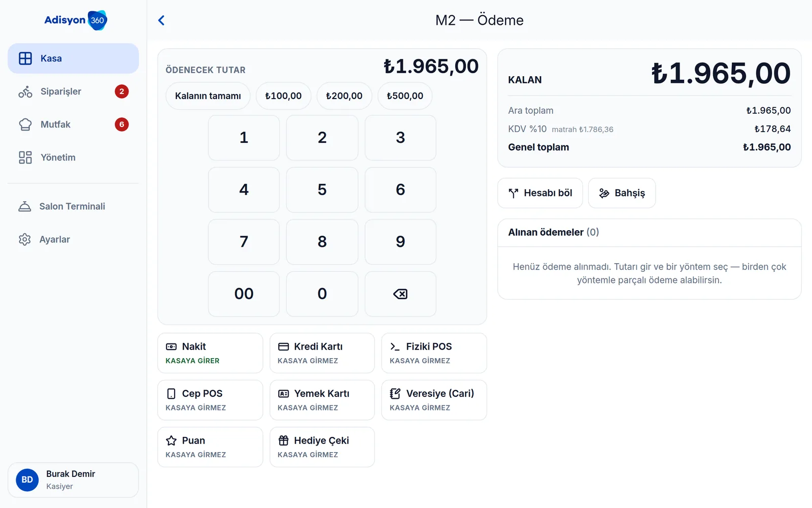
Task: Pay with Puan
Action: [x=210, y=447]
